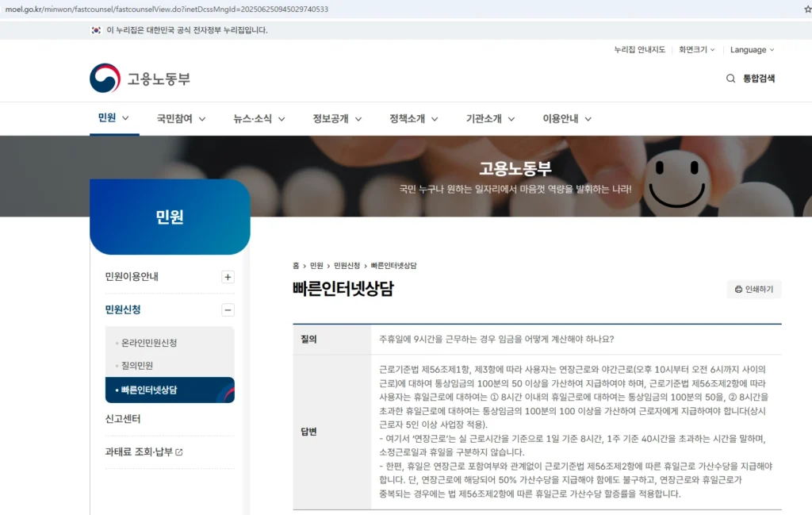Open the 뉴스·소식 menu
812x515 pixels.
click(259, 119)
